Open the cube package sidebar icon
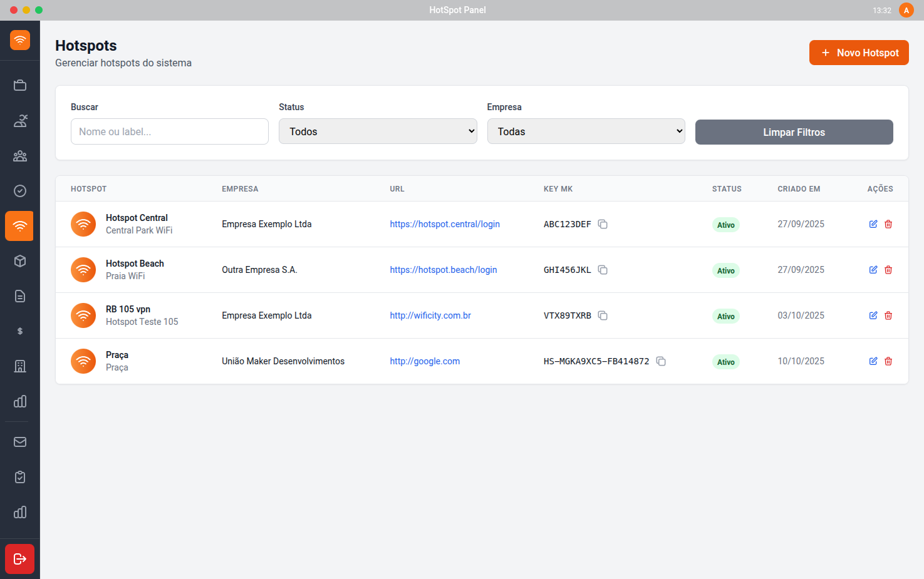Image resolution: width=924 pixels, height=579 pixels. (20, 261)
